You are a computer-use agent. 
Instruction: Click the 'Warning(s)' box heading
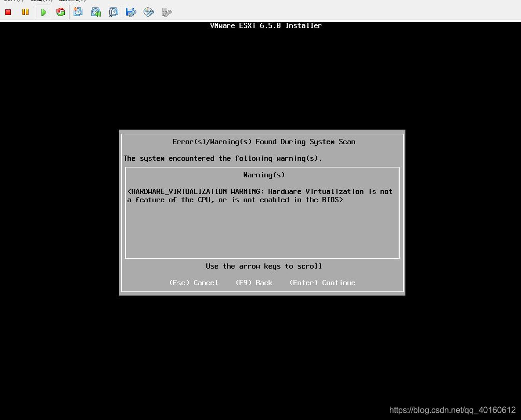264,175
